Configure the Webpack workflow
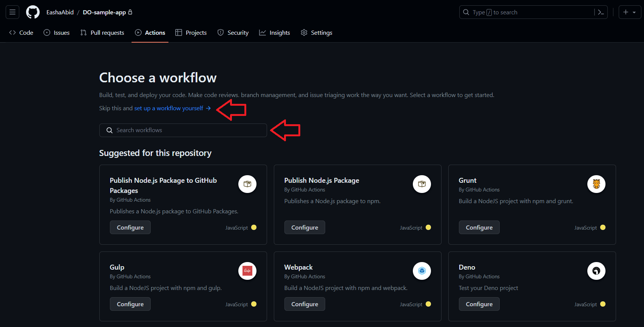Viewport: 644px width, 327px height. (x=305, y=304)
